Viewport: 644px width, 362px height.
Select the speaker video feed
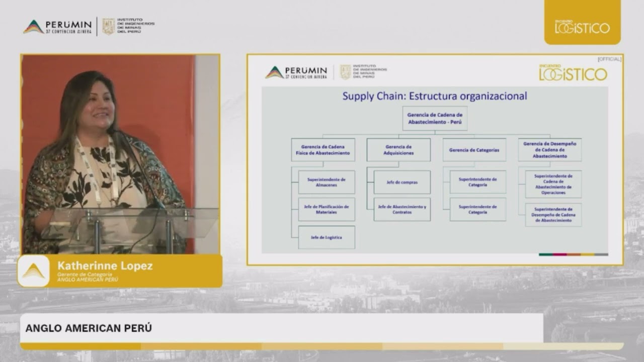[x=121, y=154]
